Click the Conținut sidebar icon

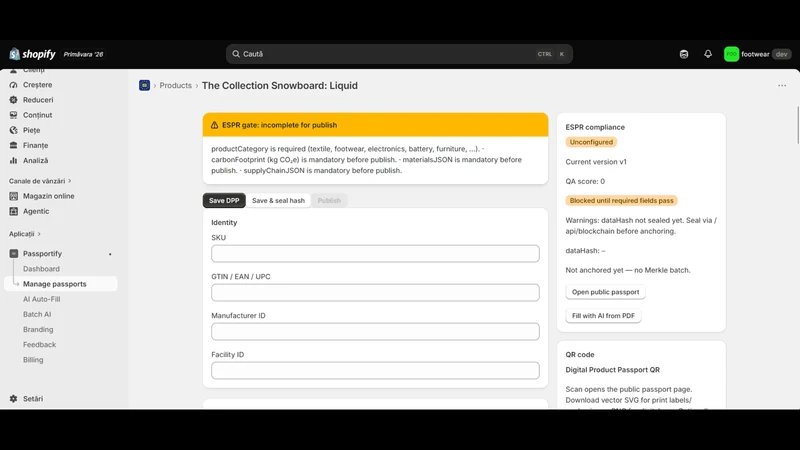pos(13,115)
